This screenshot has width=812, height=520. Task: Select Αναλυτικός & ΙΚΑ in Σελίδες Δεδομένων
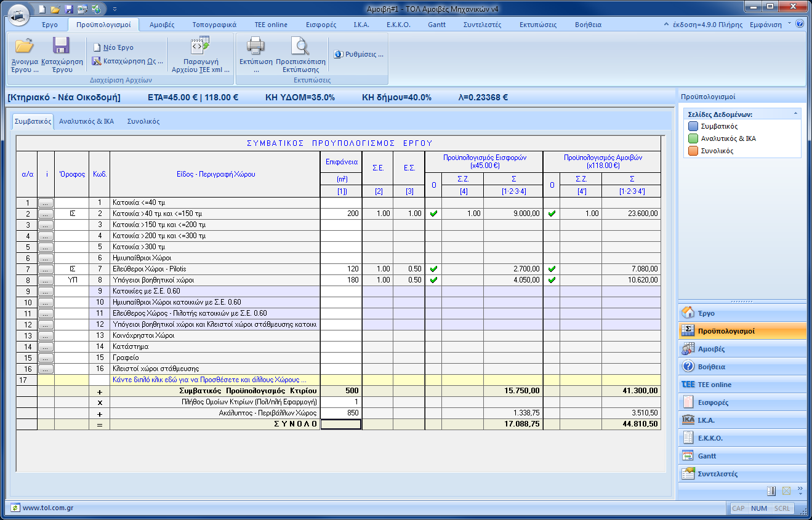722,138
